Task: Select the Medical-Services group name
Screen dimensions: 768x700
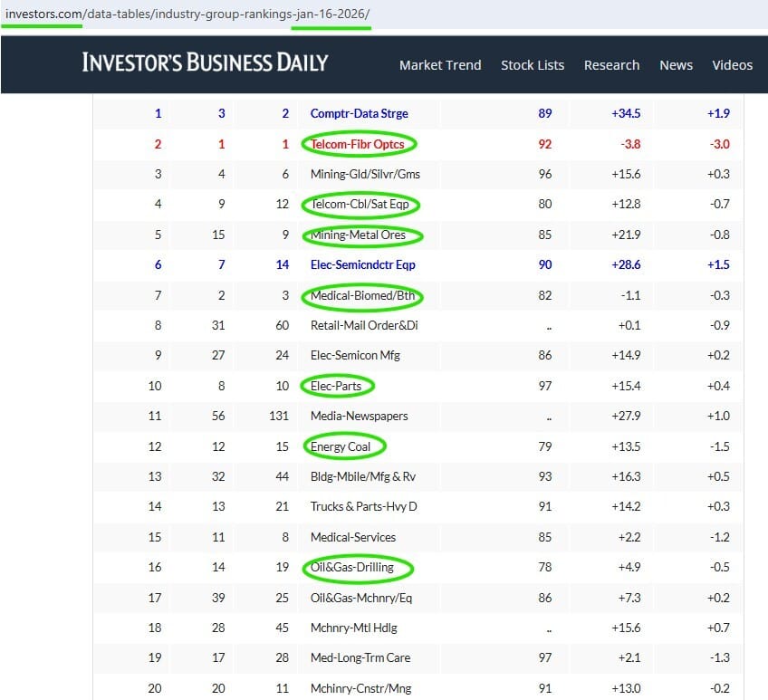Action: (352, 538)
